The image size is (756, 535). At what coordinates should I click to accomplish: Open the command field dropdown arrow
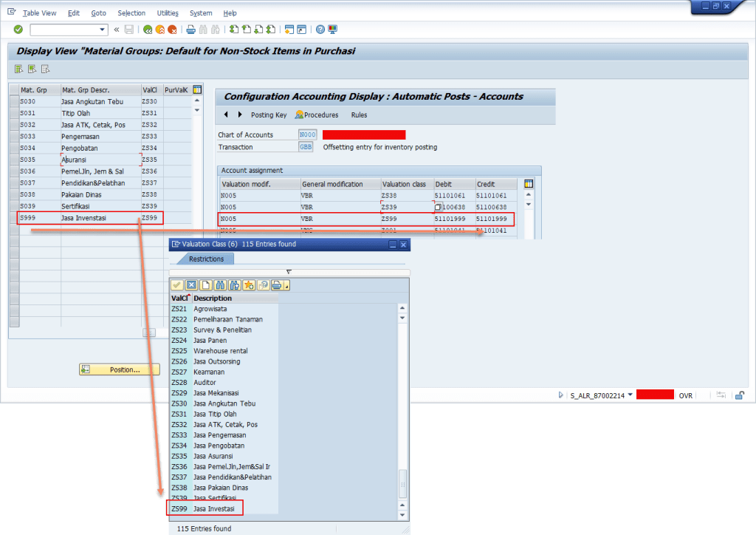(x=102, y=30)
